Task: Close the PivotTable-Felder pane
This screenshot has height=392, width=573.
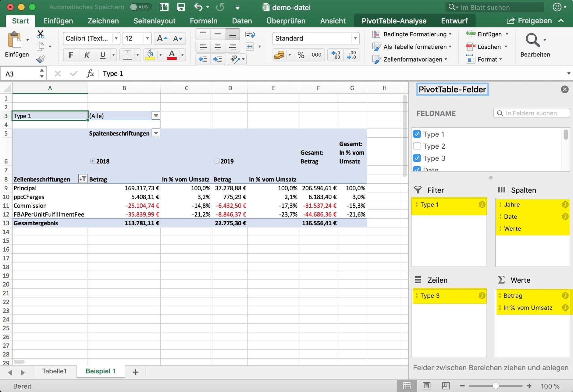Action: click(564, 89)
